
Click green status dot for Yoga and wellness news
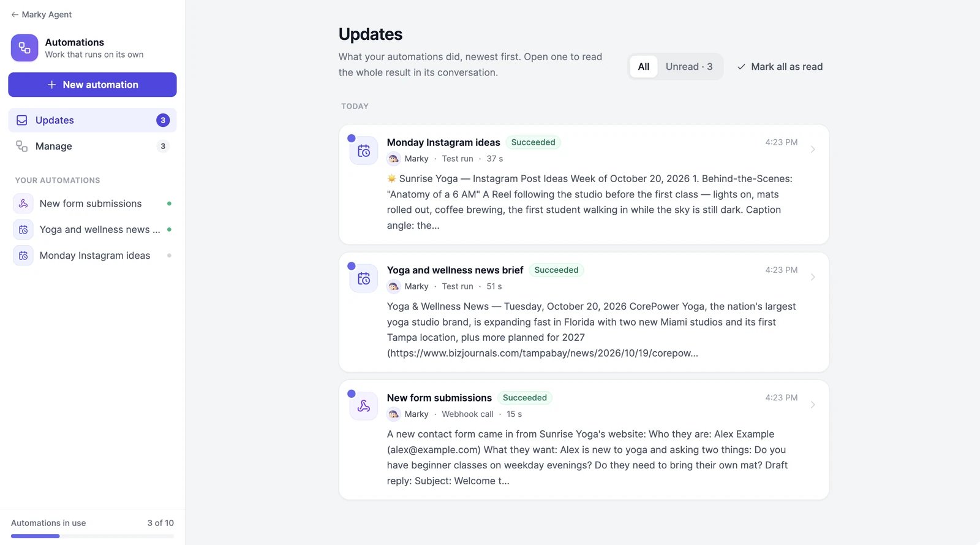coord(169,229)
